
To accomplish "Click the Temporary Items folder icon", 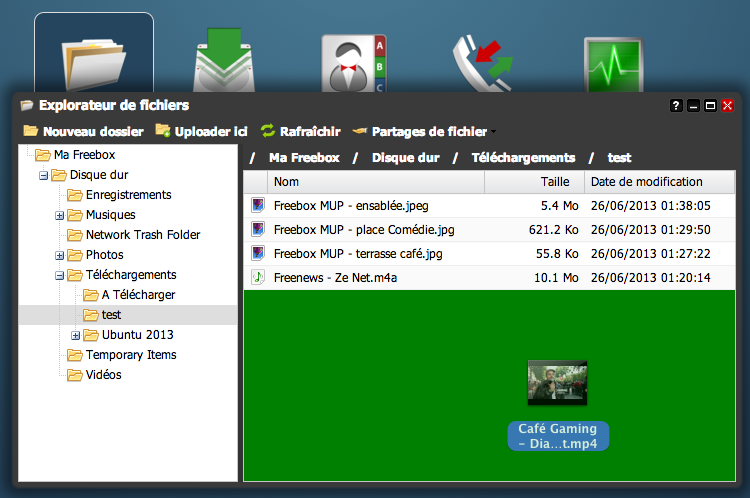I will (x=75, y=355).
